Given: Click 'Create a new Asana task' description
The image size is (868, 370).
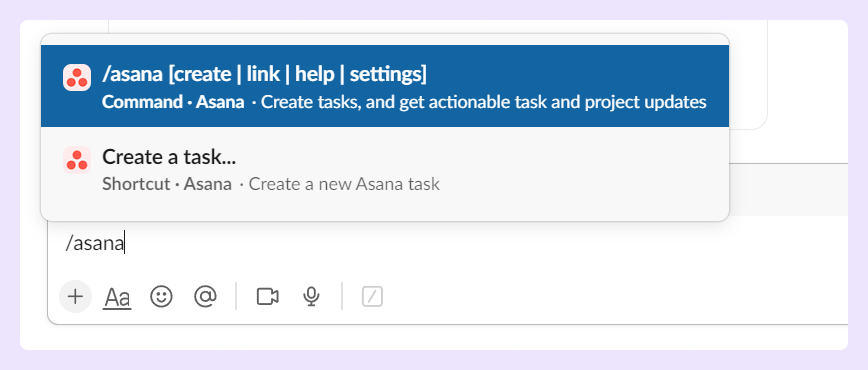Looking at the screenshot, I should (x=344, y=184).
